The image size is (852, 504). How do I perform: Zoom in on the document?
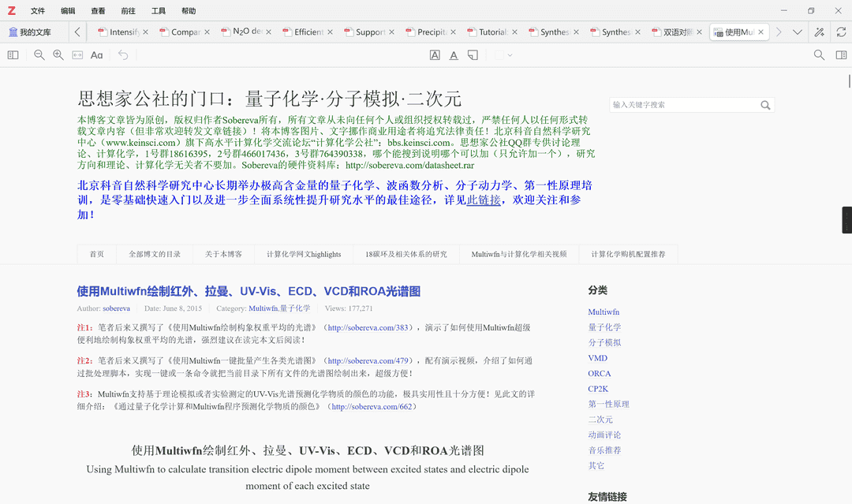point(58,55)
